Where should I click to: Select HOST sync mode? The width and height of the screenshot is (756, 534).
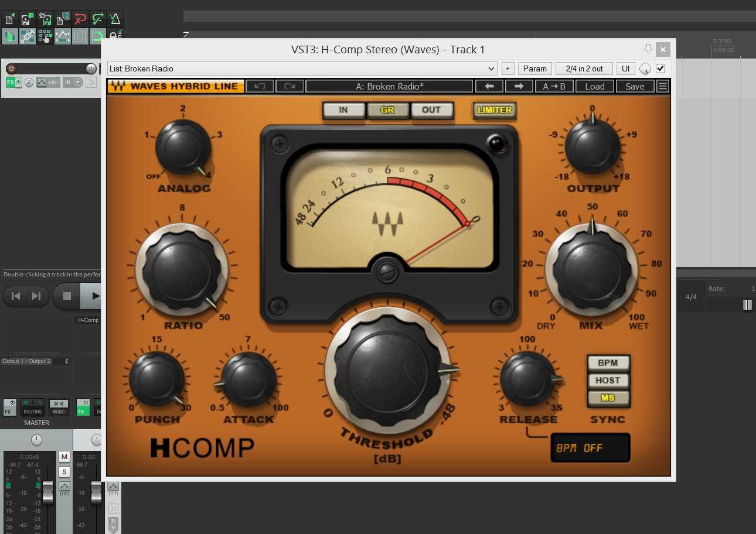coord(608,380)
